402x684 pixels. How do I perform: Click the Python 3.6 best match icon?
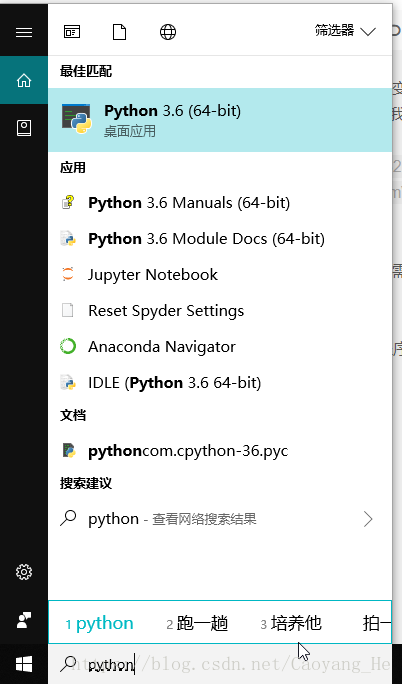[x=76, y=119]
